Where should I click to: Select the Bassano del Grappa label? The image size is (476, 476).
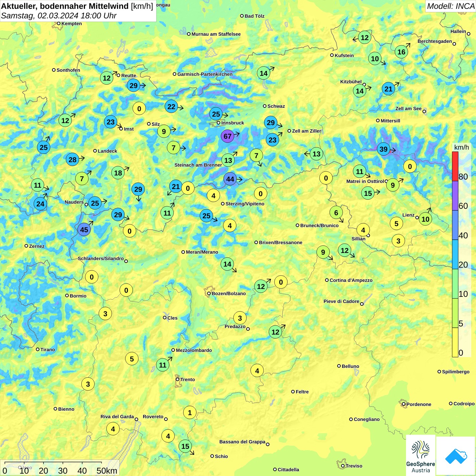tap(242, 442)
